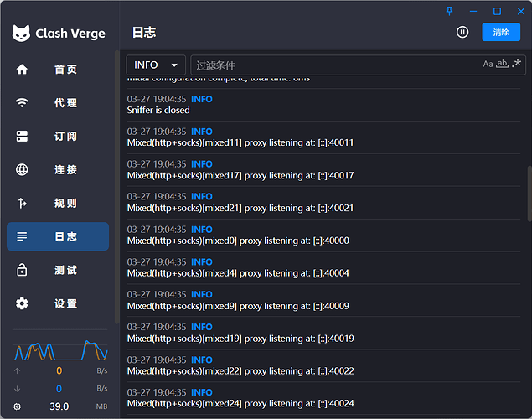The height and width of the screenshot is (419, 532).
Task: Open the 规则 rules page
Action: tap(58, 204)
